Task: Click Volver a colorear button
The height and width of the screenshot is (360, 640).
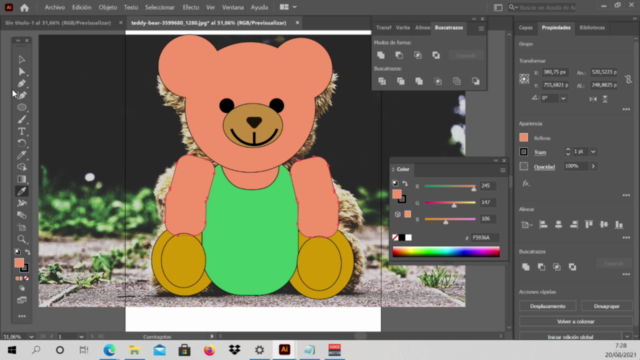Action: pos(576,322)
